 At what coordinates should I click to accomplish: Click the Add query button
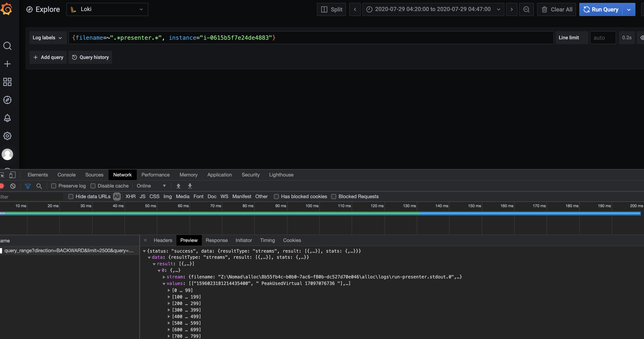(48, 57)
